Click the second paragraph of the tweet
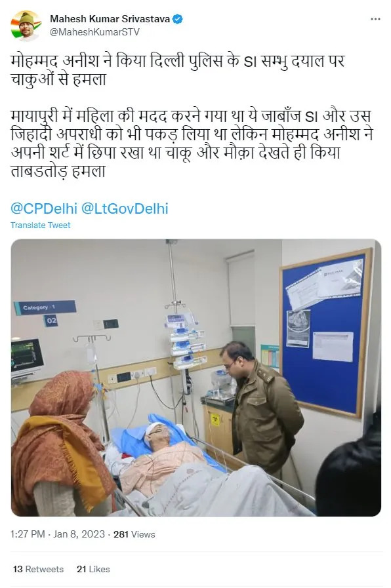 [x=192, y=144]
